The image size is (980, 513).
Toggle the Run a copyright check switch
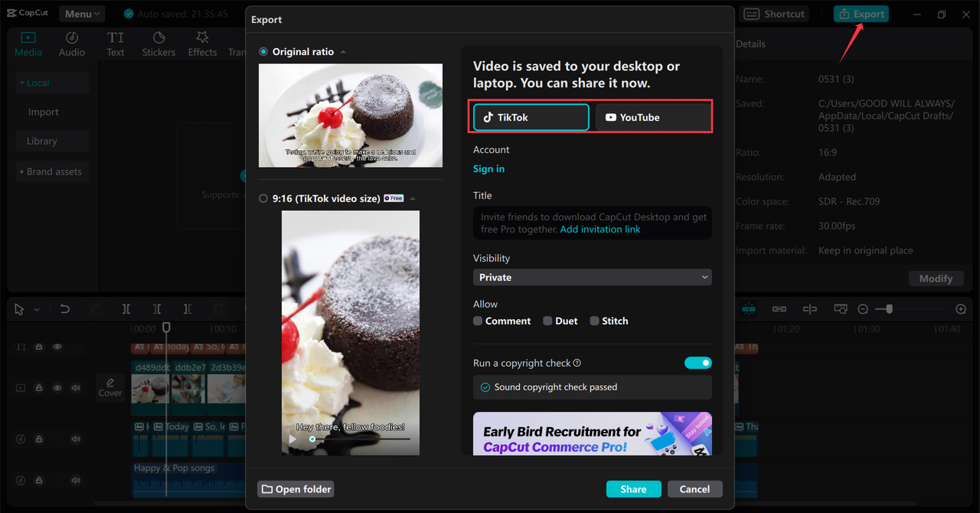(697, 363)
